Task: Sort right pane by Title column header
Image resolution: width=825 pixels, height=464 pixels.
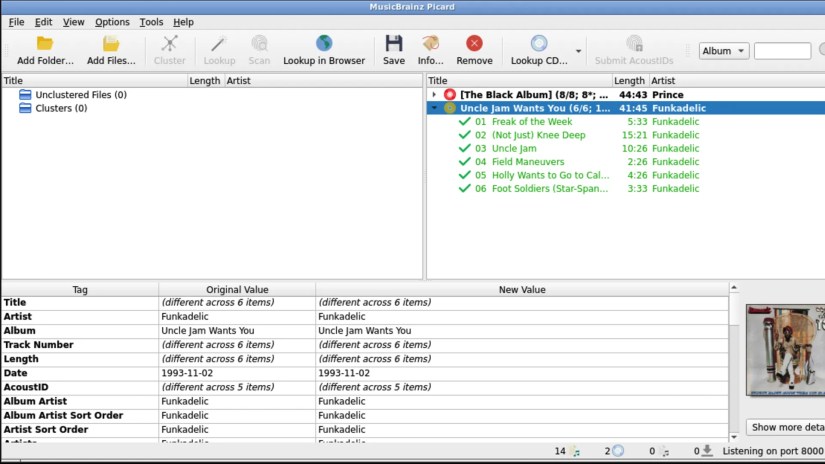Action: click(x=519, y=80)
